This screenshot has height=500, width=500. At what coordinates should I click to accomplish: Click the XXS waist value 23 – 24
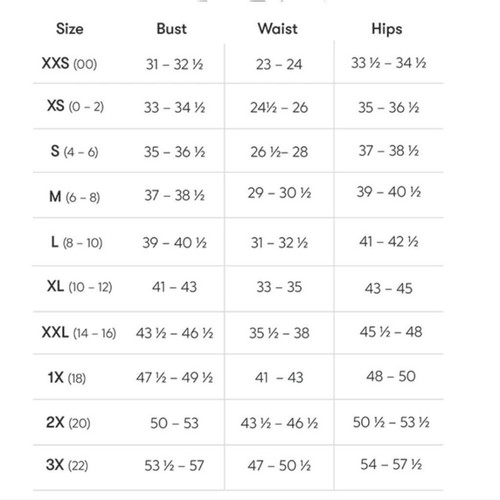[279, 64]
